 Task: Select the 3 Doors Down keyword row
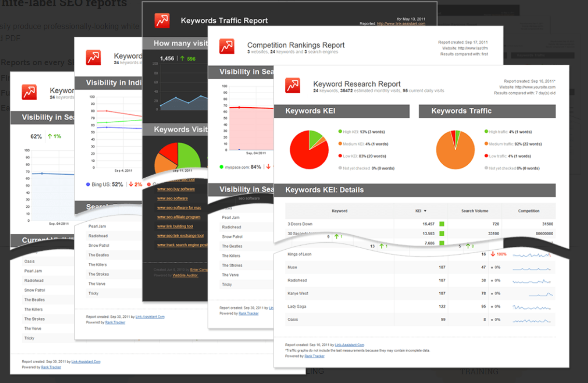pos(420,224)
